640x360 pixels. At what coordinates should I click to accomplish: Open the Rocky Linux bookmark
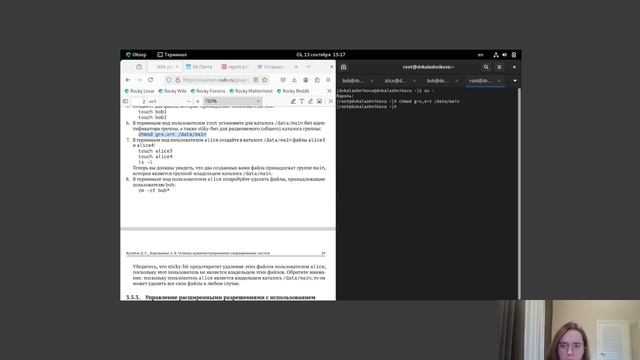click(139, 91)
